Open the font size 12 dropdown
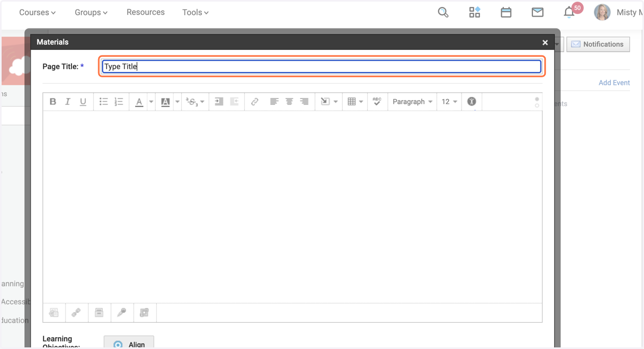This screenshot has width=644, height=349. coord(449,101)
